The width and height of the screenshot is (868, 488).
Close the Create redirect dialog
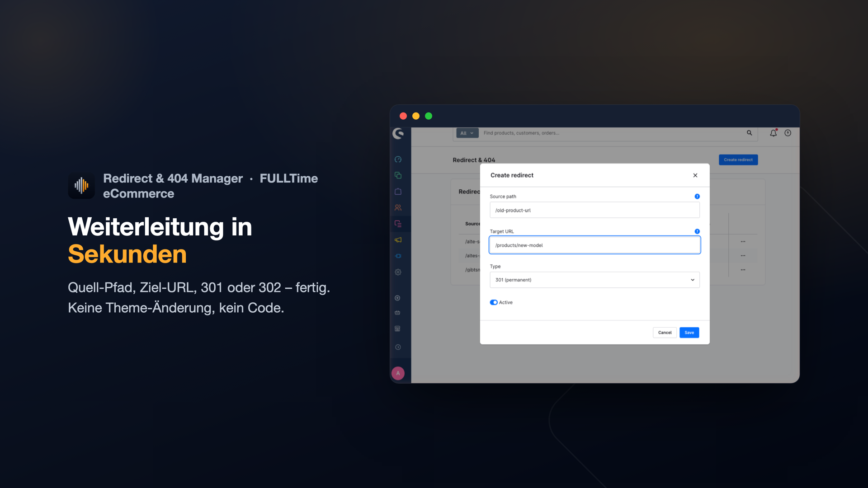pos(695,175)
